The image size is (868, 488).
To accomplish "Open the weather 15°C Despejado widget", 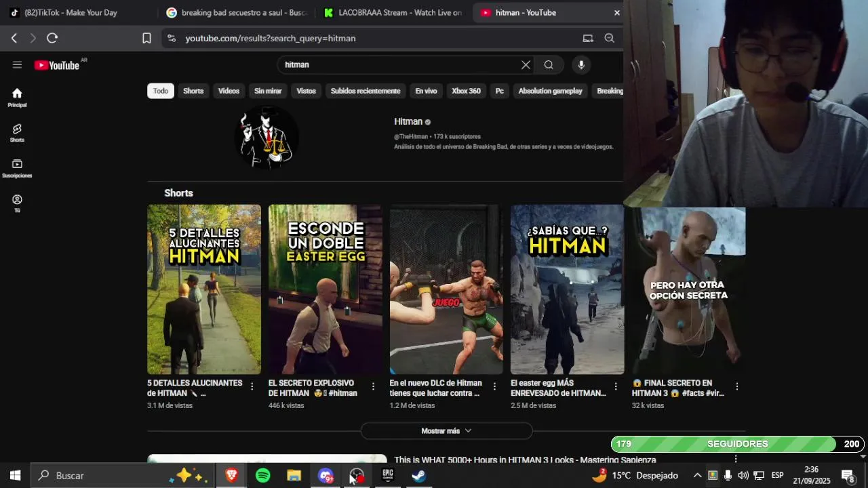I will point(635,476).
